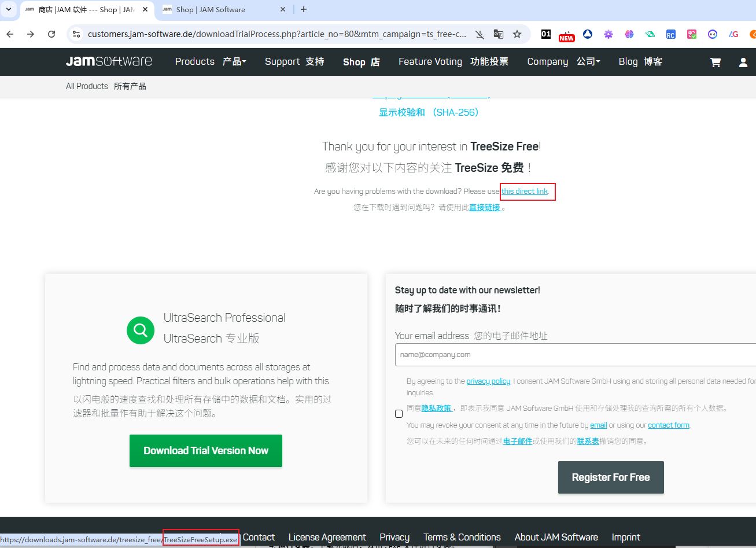
Task: Open the green bird extension icon
Action: tap(650, 34)
